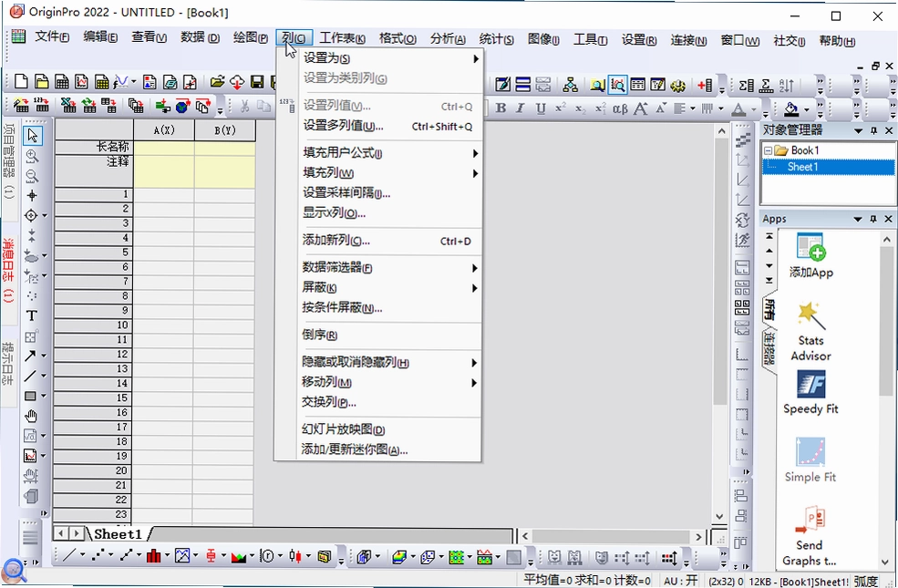Click the Import ASCII 123 icon
898x588 pixels.
[x=41, y=106]
